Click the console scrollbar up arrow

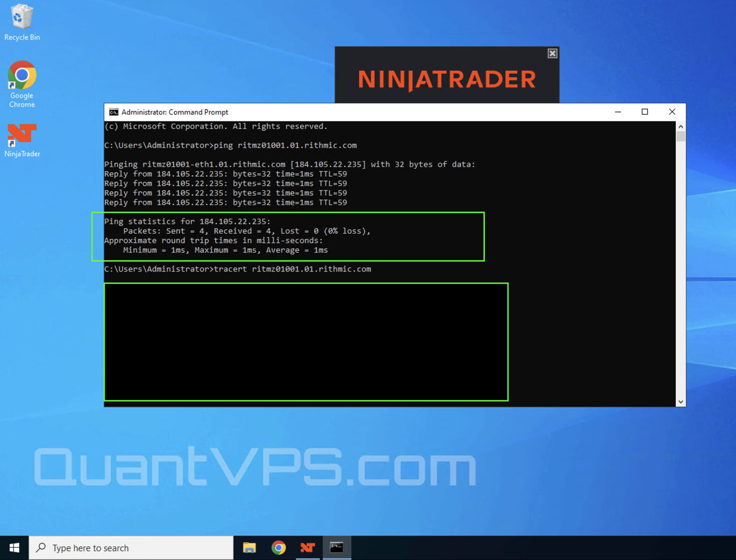[x=681, y=126]
